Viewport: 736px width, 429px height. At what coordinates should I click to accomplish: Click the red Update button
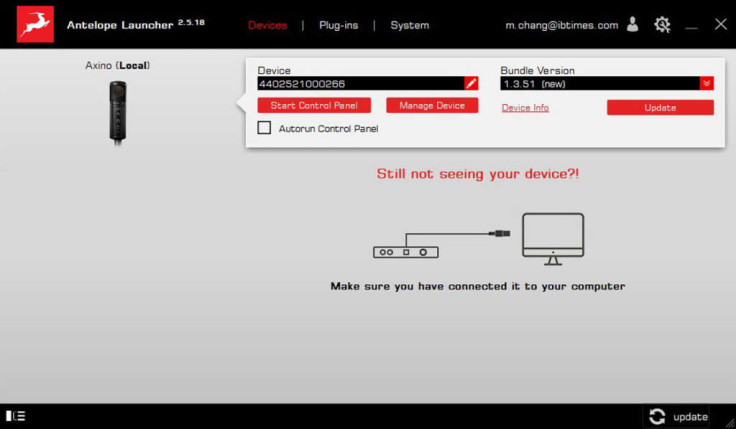coord(660,107)
